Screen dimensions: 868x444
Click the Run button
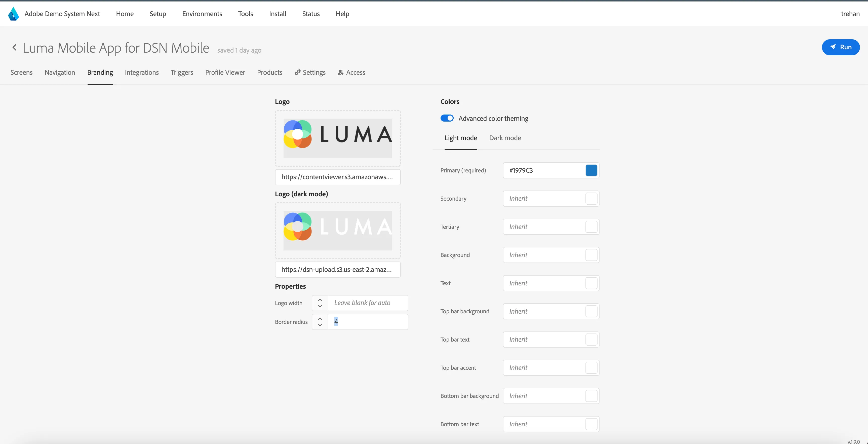[841, 47]
